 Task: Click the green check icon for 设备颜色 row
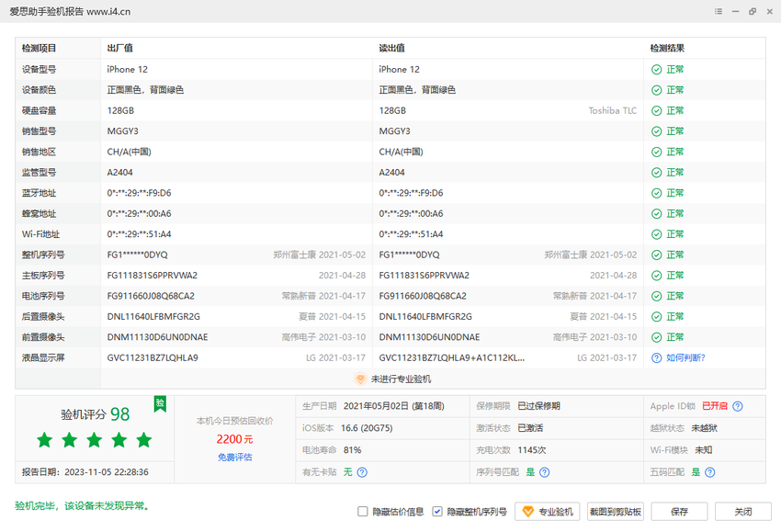(656, 90)
